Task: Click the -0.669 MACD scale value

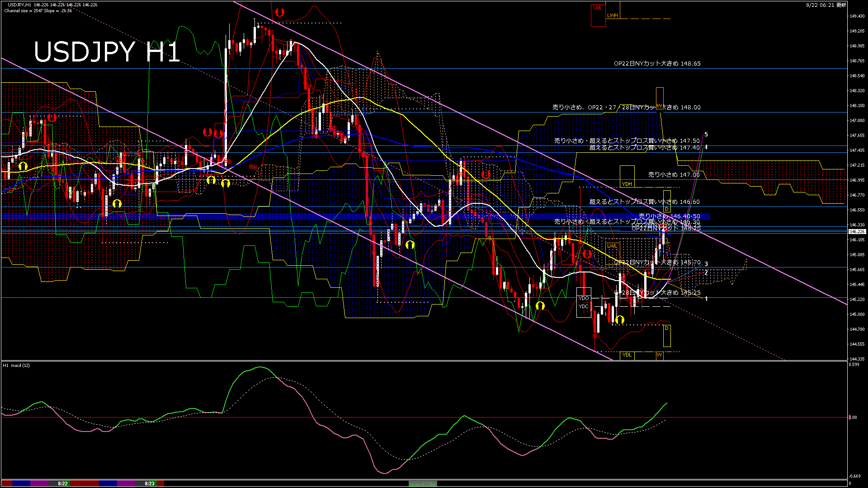Action: [x=854, y=476]
